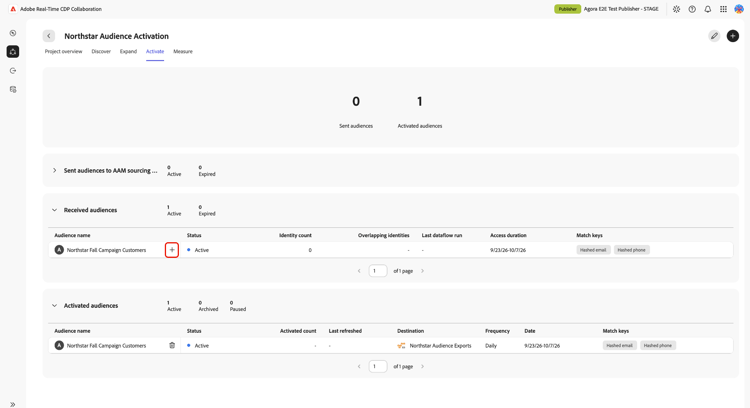The image size is (750, 408).
Task: Click the page number field in Received audiences
Action: tap(377, 271)
